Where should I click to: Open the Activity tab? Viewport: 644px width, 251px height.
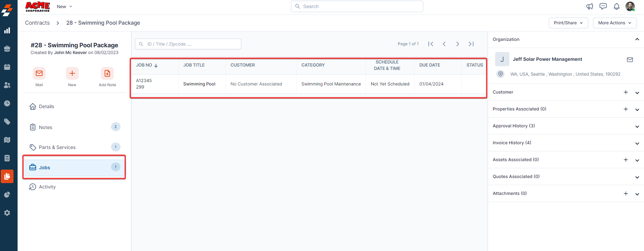[47, 187]
